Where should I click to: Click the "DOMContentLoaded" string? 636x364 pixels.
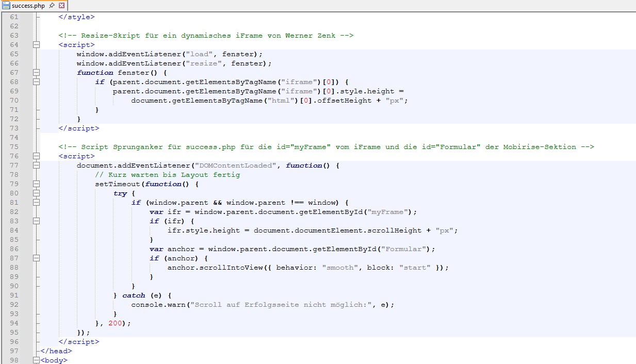[x=236, y=166]
